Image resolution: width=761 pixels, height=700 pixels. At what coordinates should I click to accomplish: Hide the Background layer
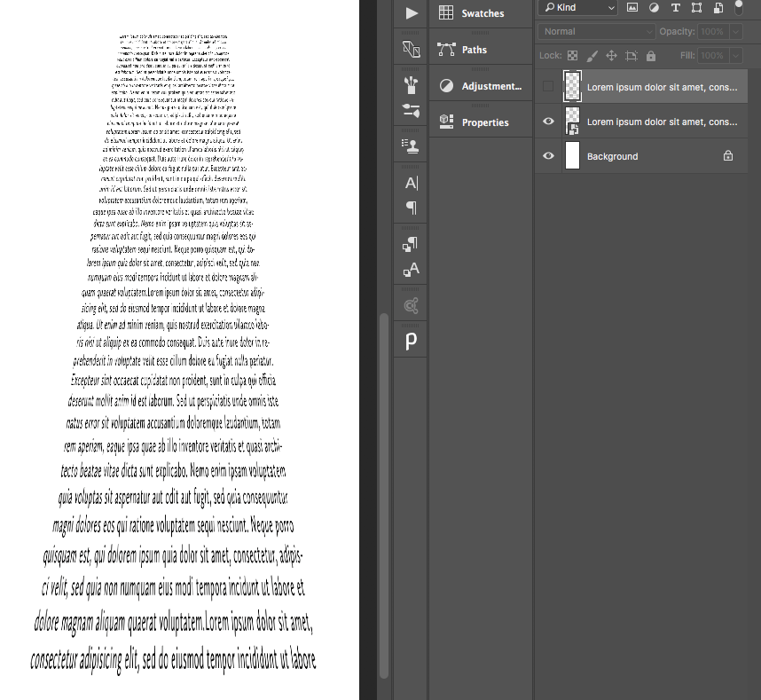(x=548, y=155)
